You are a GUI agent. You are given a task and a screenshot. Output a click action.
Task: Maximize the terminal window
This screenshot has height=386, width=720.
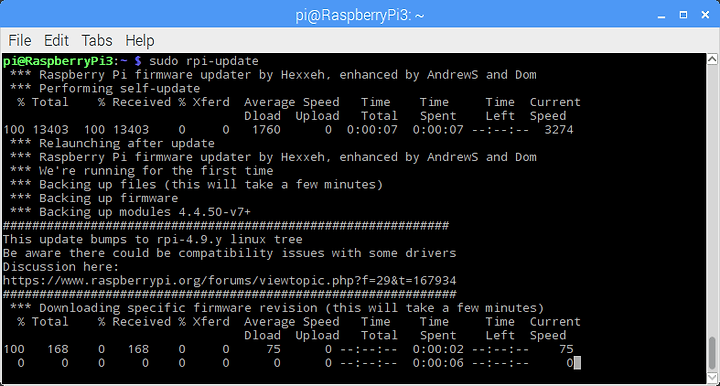pos(683,15)
